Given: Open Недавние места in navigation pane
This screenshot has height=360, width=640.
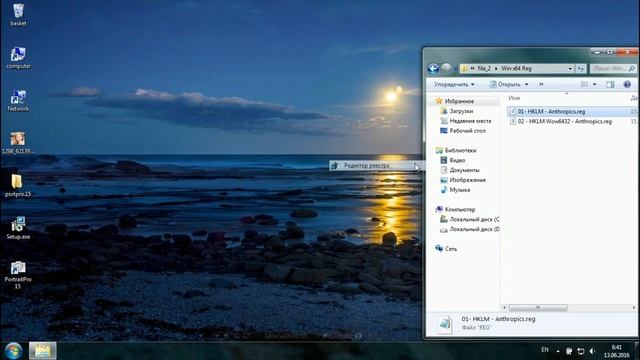Looking at the screenshot, I should (x=470, y=121).
